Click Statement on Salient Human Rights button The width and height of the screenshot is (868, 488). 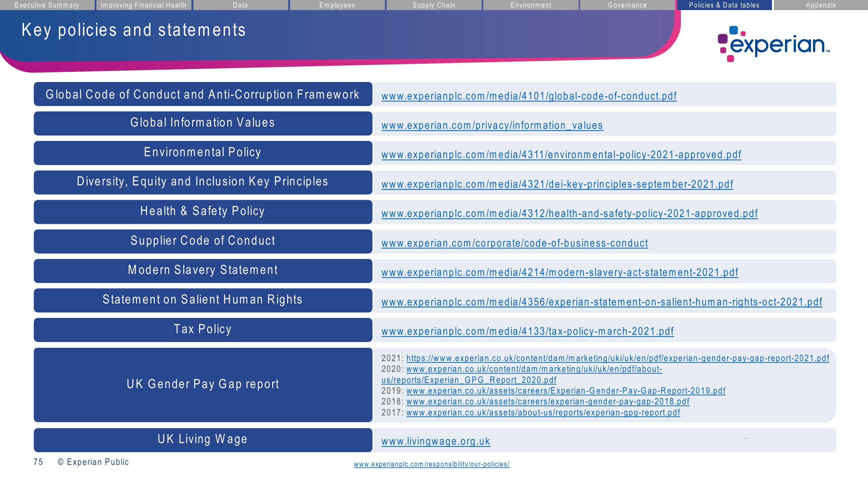(201, 300)
